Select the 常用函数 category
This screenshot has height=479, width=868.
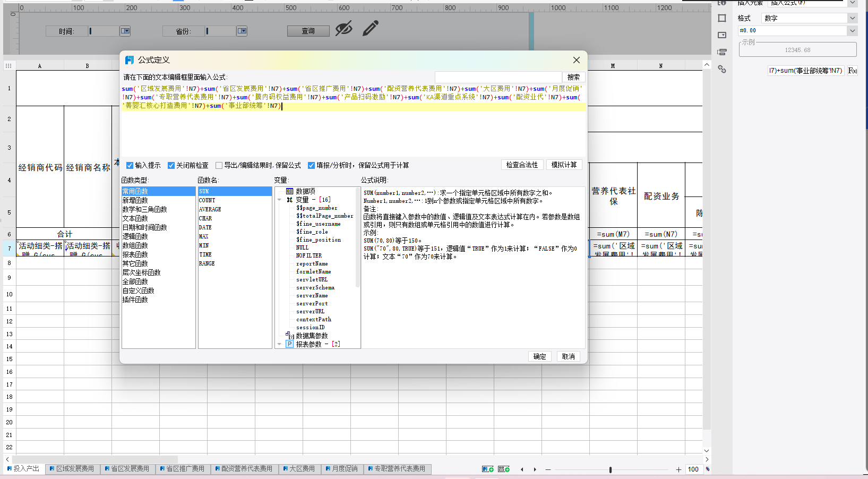158,191
